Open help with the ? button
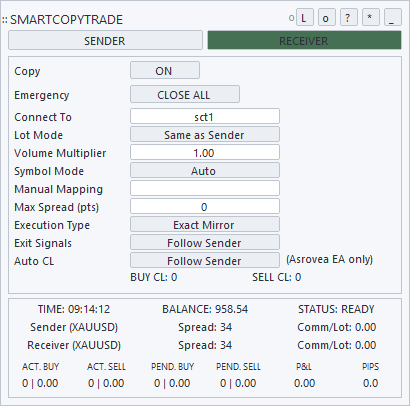410x406 pixels. [x=349, y=17]
